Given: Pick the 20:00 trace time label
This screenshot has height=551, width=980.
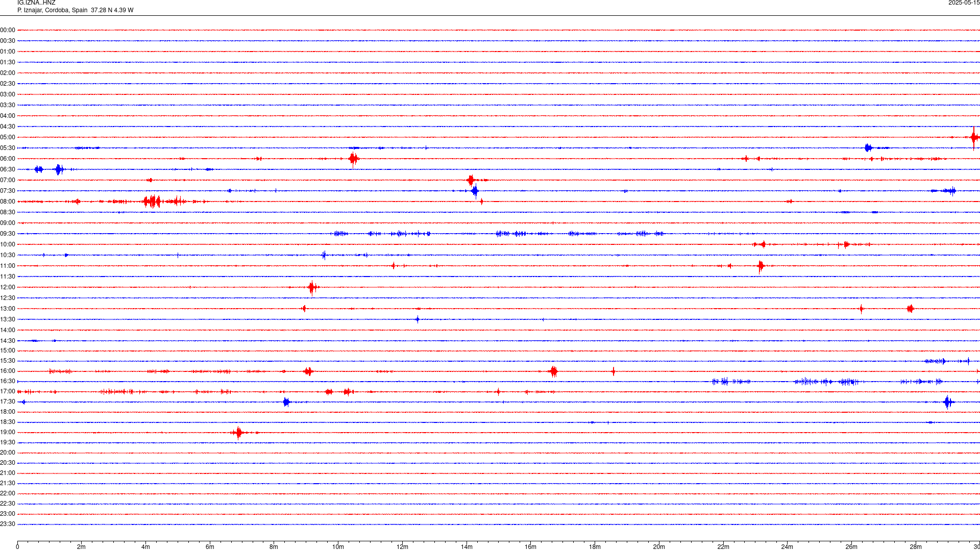Looking at the screenshot, I should tap(8, 453).
